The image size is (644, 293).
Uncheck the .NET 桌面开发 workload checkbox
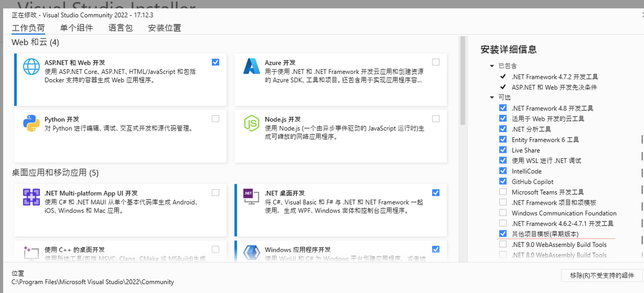pos(436,193)
